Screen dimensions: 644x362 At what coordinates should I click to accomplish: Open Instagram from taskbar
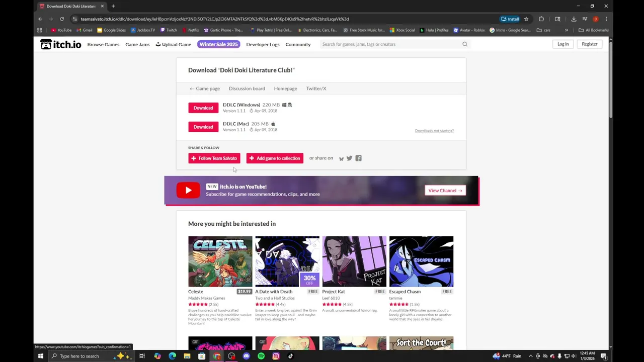tap(276, 356)
